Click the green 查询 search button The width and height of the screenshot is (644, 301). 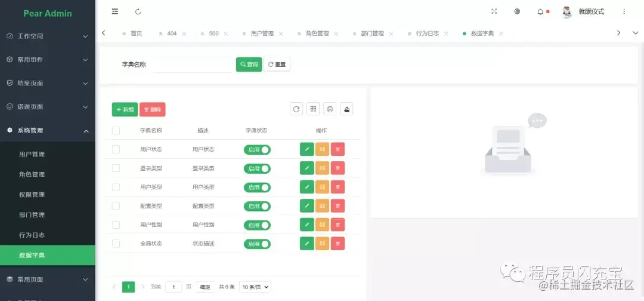tap(249, 64)
